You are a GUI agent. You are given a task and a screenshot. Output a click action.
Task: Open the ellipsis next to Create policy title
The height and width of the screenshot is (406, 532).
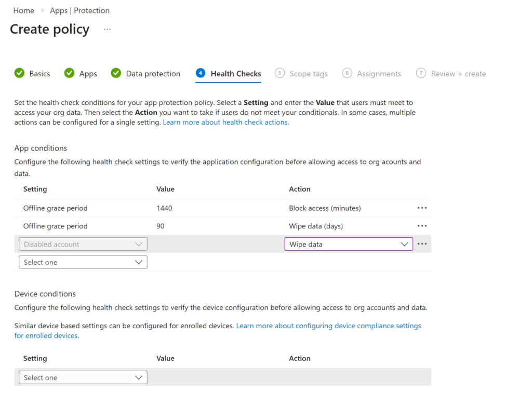(107, 30)
